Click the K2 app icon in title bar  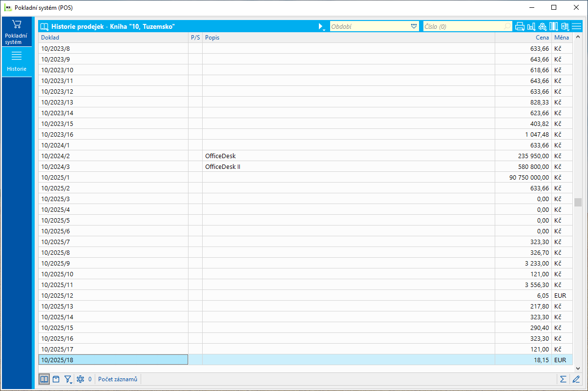pos(8,8)
